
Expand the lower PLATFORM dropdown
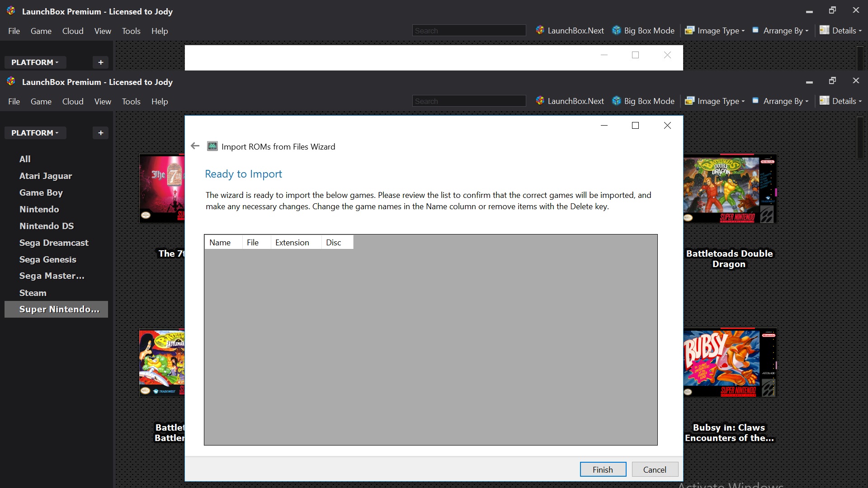click(35, 133)
